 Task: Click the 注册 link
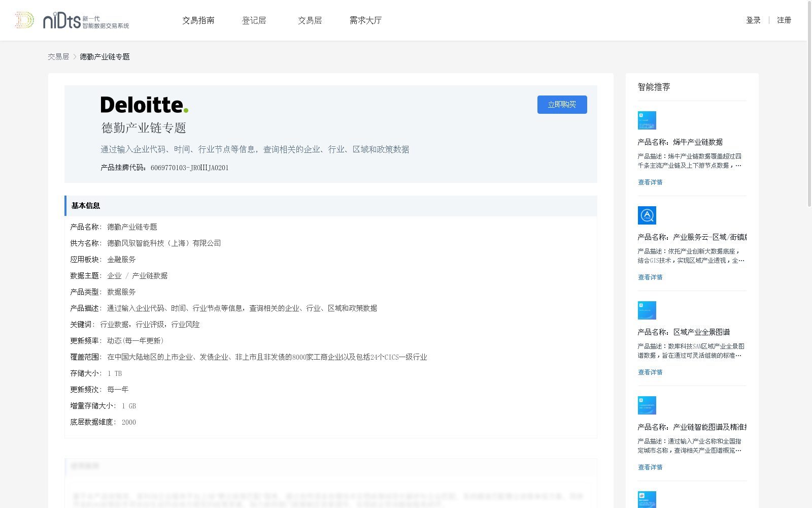[x=784, y=20]
